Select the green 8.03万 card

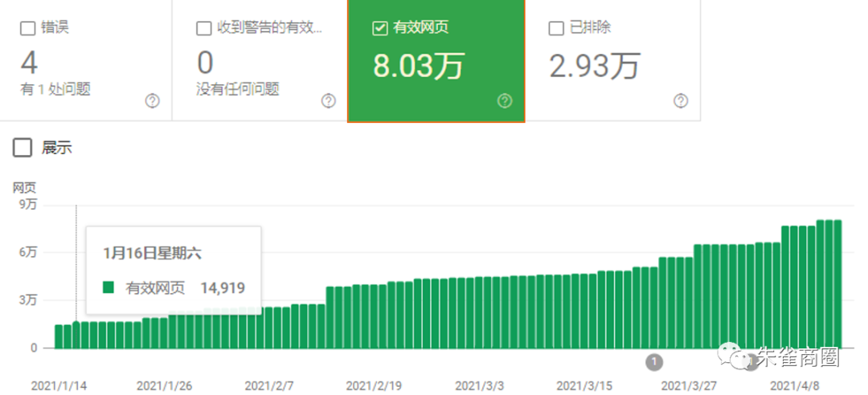436,60
